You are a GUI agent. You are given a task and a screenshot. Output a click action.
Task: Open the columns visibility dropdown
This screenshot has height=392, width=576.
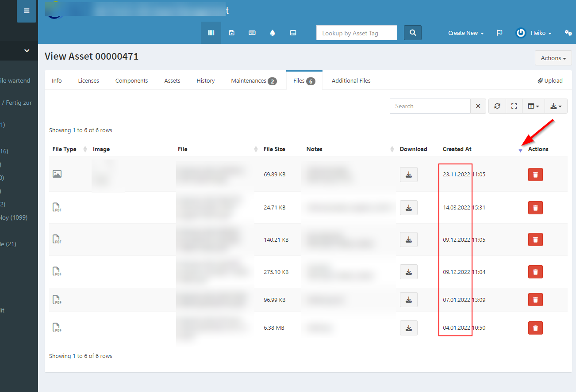533,106
